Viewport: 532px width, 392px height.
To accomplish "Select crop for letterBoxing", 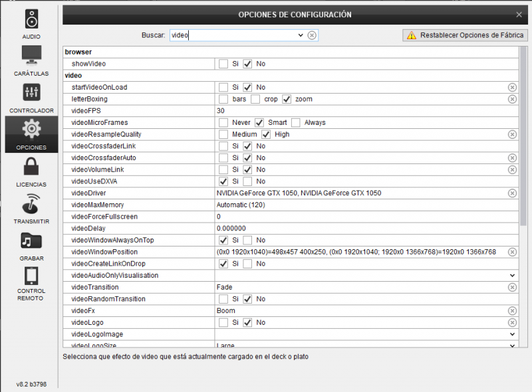I will click(x=255, y=99).
